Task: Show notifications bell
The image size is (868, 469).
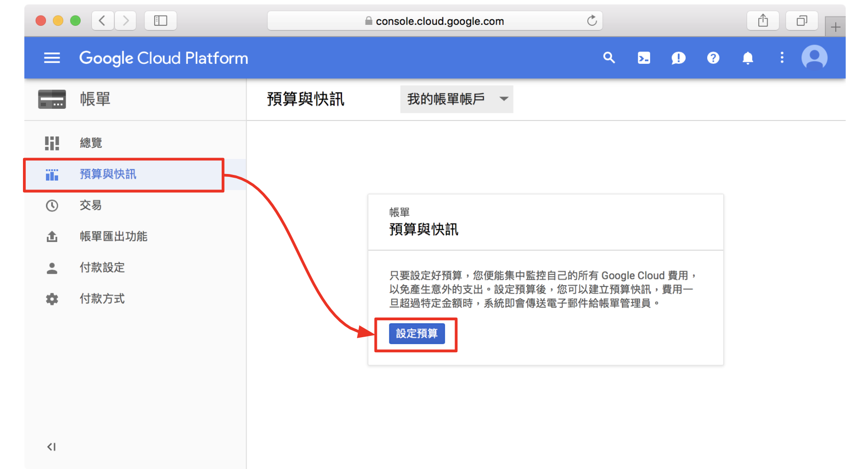Action: [748, 58]
